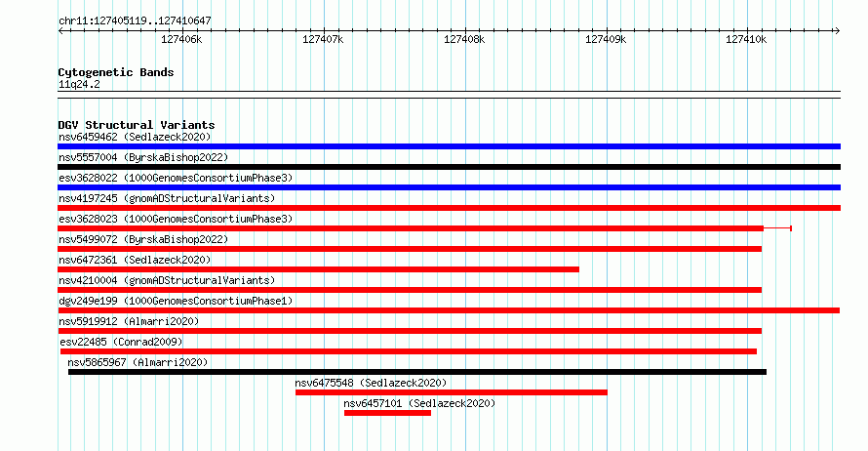
Task: Select the red nsv5919912 variant bar
Action: [x=410, y=331]
